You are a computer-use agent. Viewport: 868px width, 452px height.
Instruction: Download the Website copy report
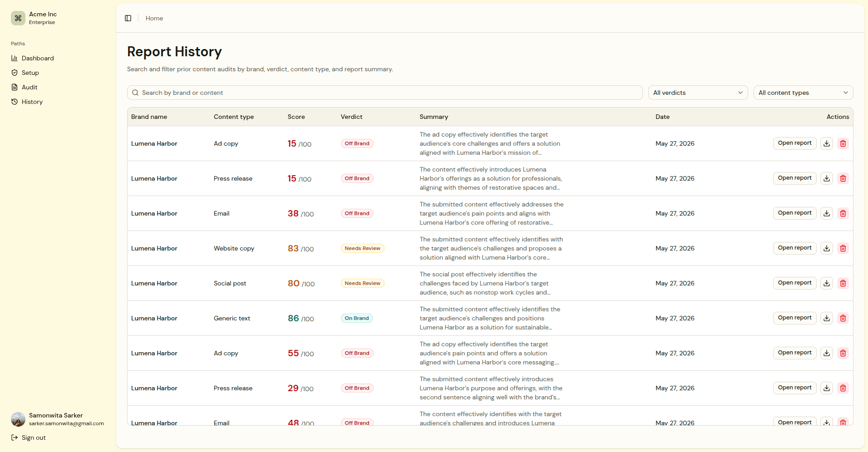coord(827,248)
